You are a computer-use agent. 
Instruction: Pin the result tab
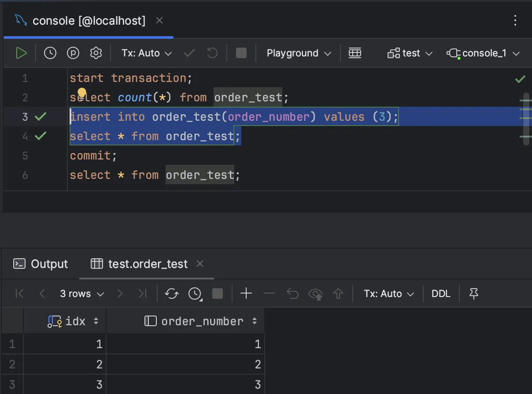point(474,294)
